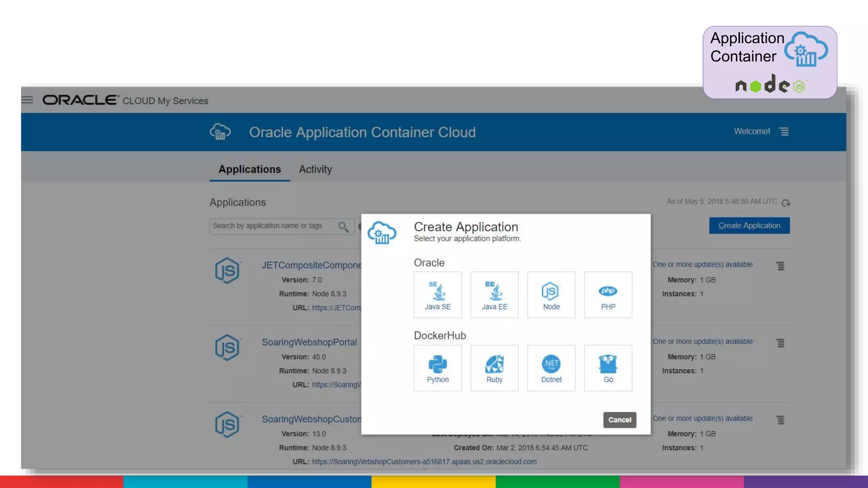Image resolution: width=868 pixels, height=488 pixels.
Task: Open the https://JETCom URL link
Action: point(337,308)
